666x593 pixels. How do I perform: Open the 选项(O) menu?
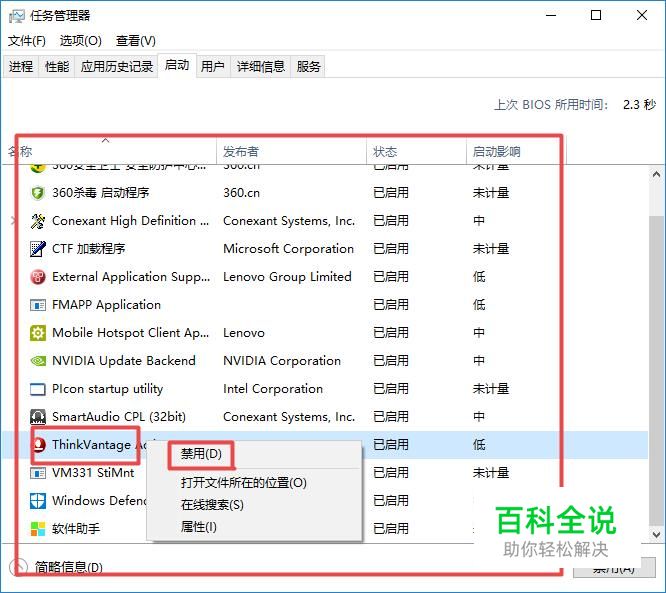click(81, 41)
